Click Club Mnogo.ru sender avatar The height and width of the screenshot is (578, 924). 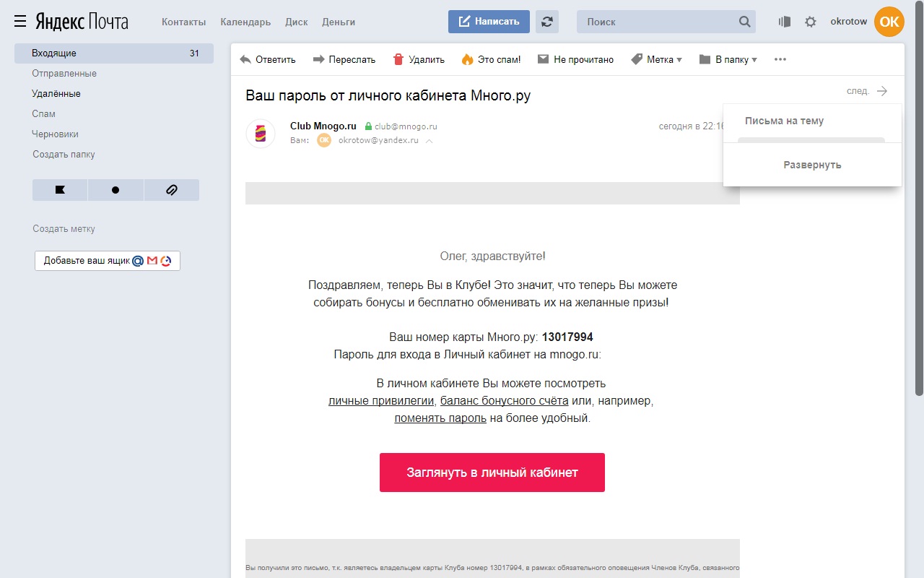(261, 134)
